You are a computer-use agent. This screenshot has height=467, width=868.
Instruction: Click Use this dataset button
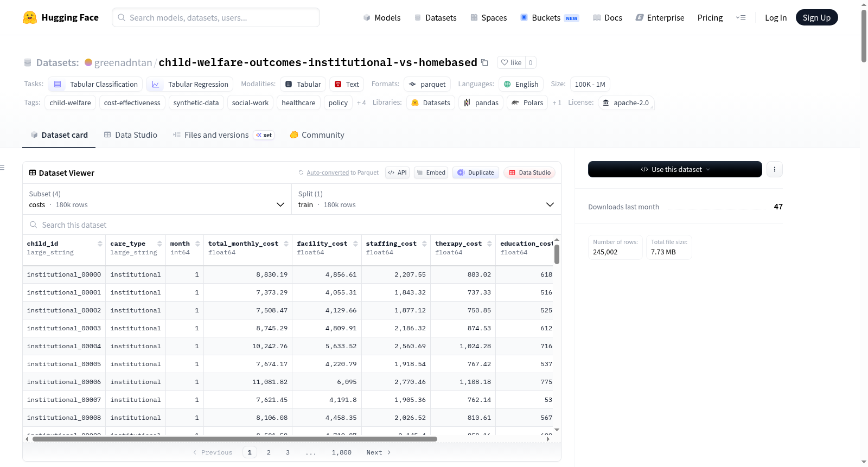pos(675,169)
